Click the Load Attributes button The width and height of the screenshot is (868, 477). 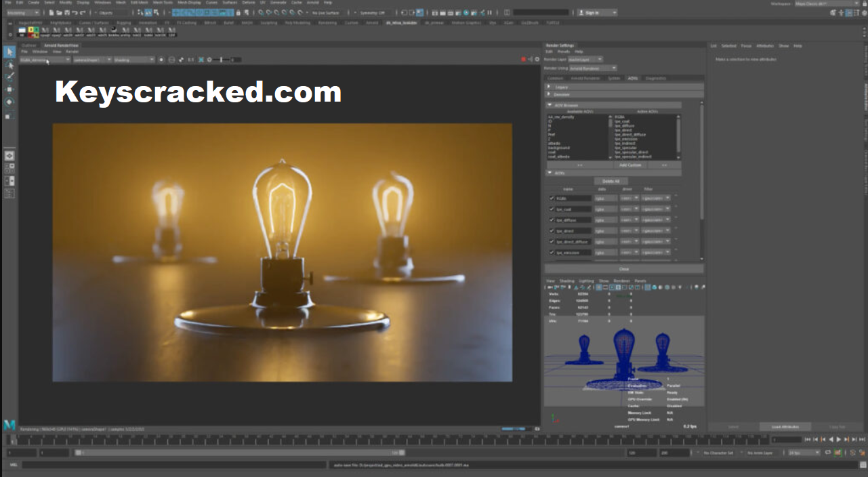[785, 427]
